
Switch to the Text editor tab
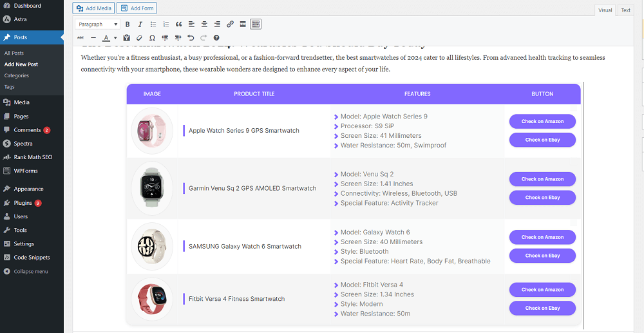pos(625,10)
